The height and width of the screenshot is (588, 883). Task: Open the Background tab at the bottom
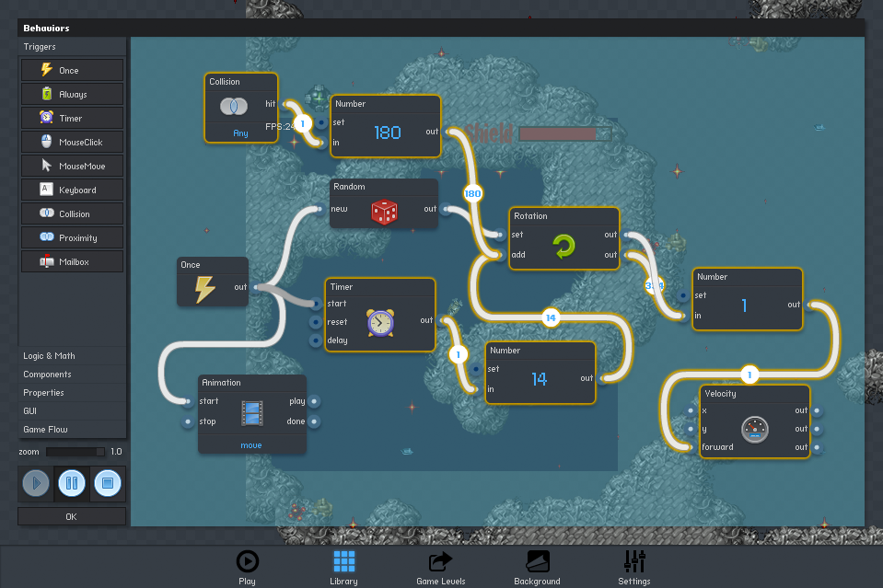click(x=537, y=565)
